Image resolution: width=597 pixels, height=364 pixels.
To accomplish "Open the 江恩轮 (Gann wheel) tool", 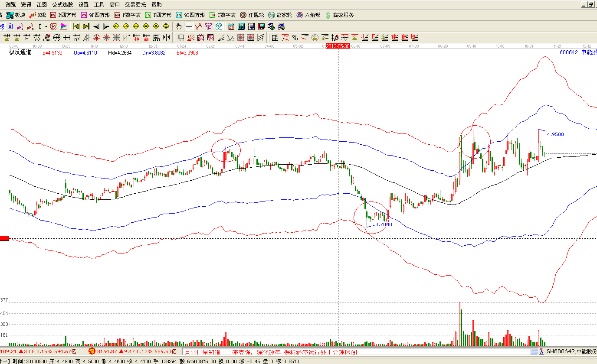I will (252, 15).
